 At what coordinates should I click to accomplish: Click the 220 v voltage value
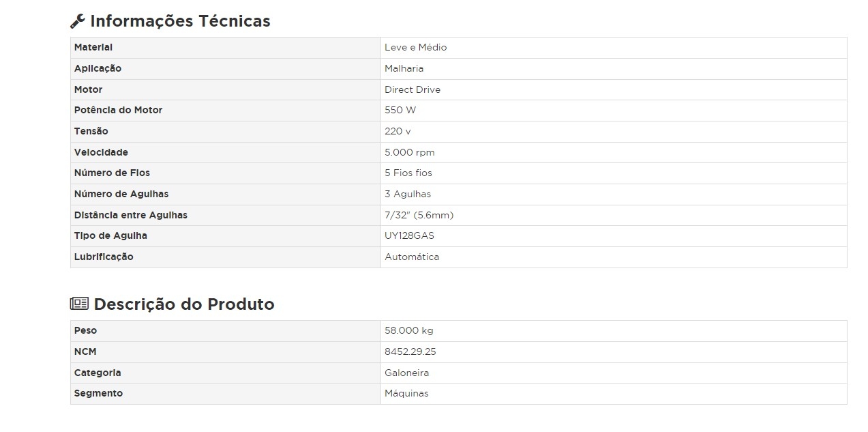(398, 131)
